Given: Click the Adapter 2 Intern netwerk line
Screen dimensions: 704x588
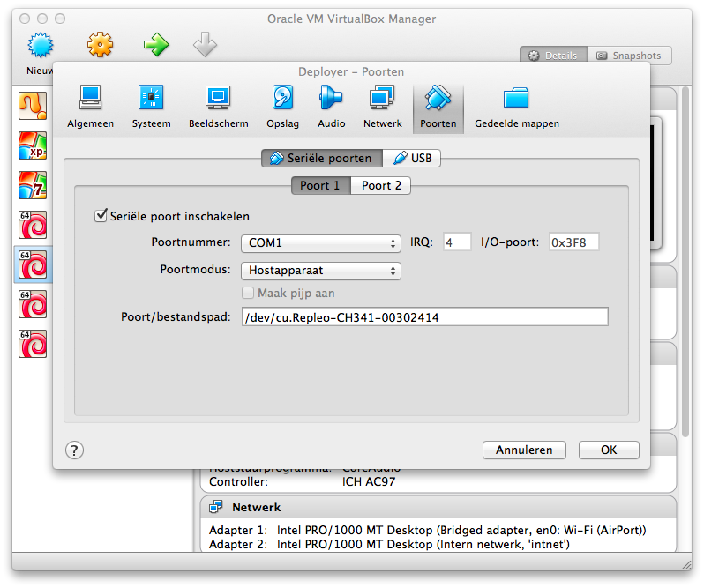Looking at the screenshot, I should [x=389, y=544].
